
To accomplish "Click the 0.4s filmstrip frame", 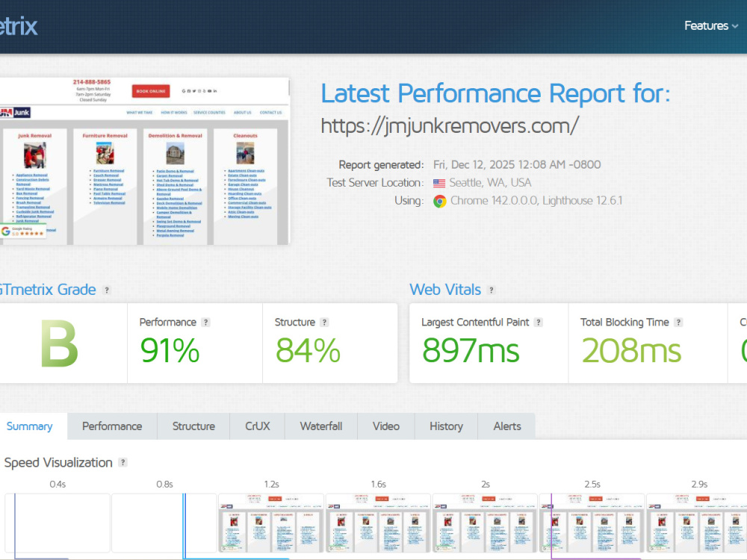I will point(58,523).
